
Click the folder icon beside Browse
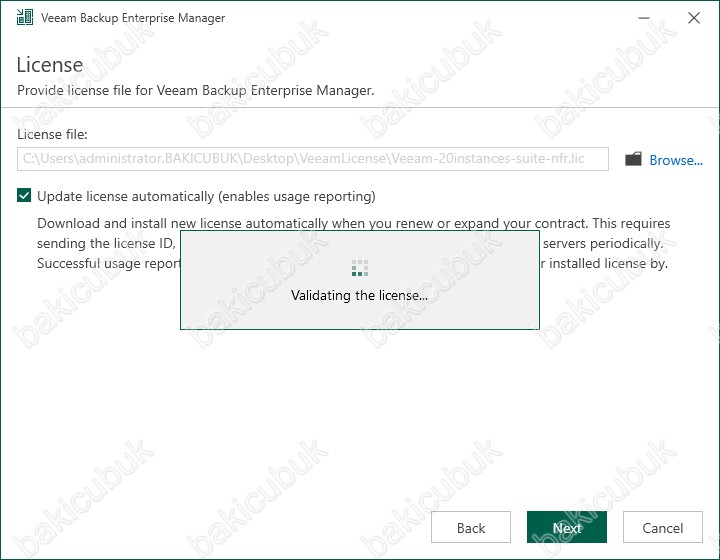click(633, 159)
